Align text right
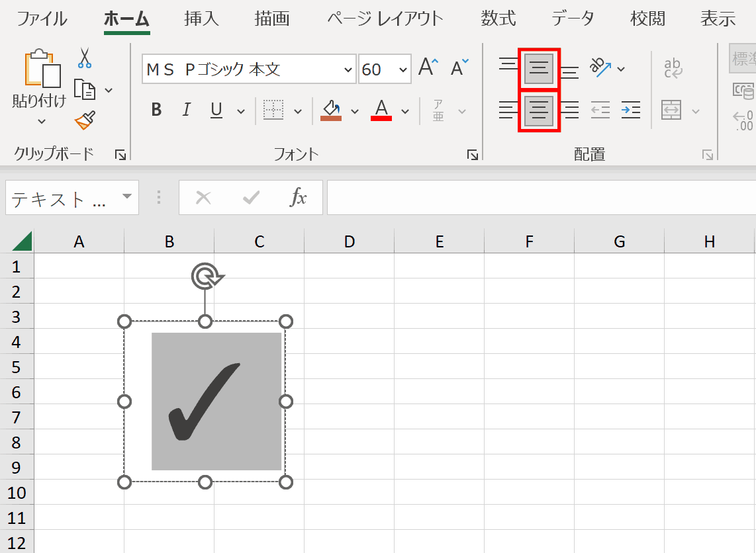 click(570, 110)
